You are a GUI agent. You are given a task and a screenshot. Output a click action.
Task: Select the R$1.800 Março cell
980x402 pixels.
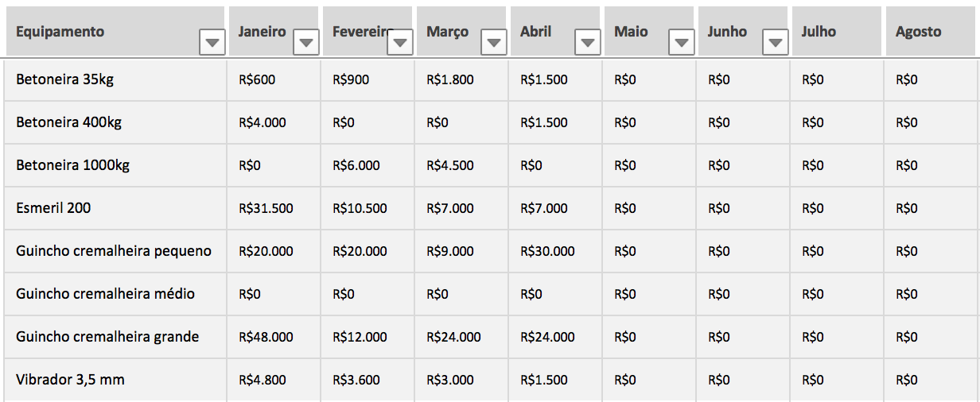tap(450, 79)
